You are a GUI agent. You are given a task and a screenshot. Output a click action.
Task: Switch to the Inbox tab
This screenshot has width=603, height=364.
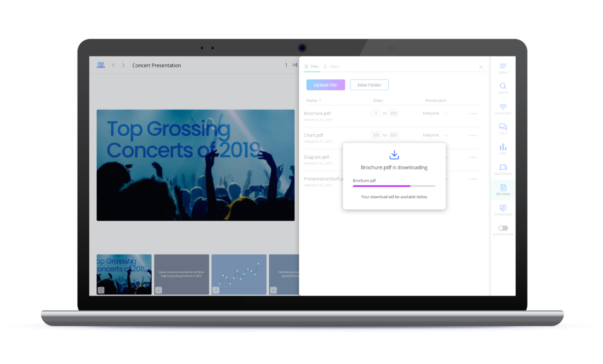332,66
